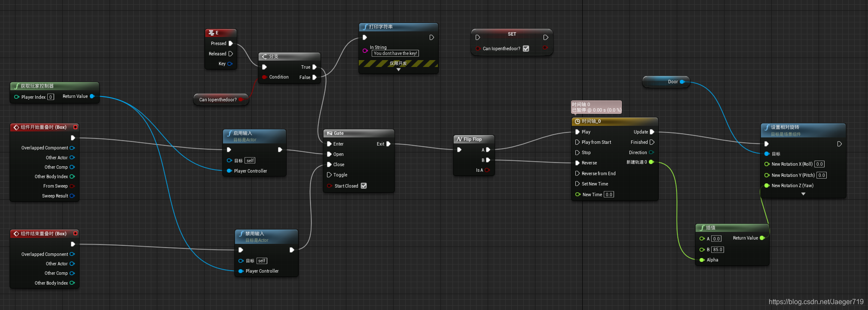Viewport: 868px width, 310px height.
Task: Click the Gate Exit output pin
Action: point(388,144)
